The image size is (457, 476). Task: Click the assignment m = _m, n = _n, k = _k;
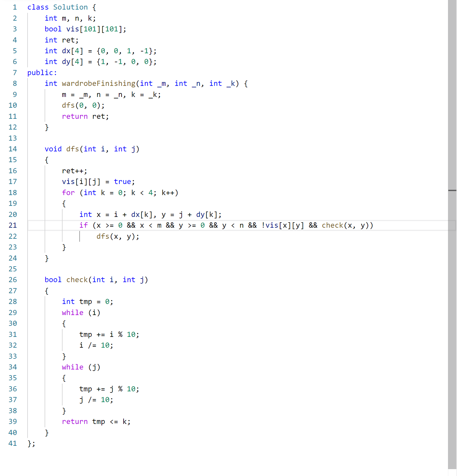click(x=111, y=95)
